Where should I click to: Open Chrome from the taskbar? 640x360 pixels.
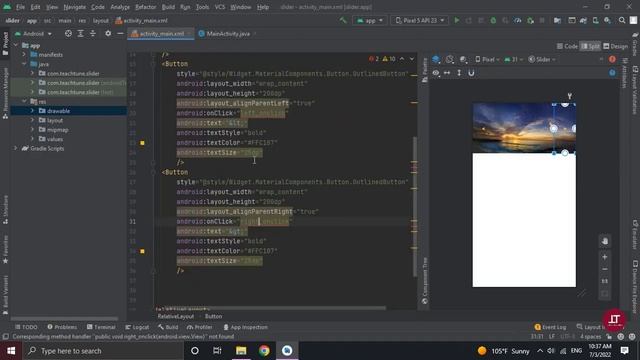click(x=264, y=351)
